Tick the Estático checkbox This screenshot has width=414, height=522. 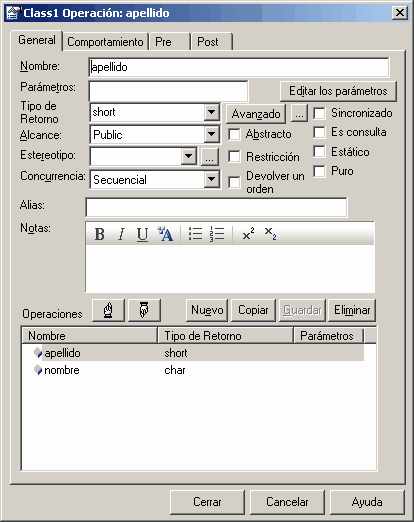pos(319,152)
